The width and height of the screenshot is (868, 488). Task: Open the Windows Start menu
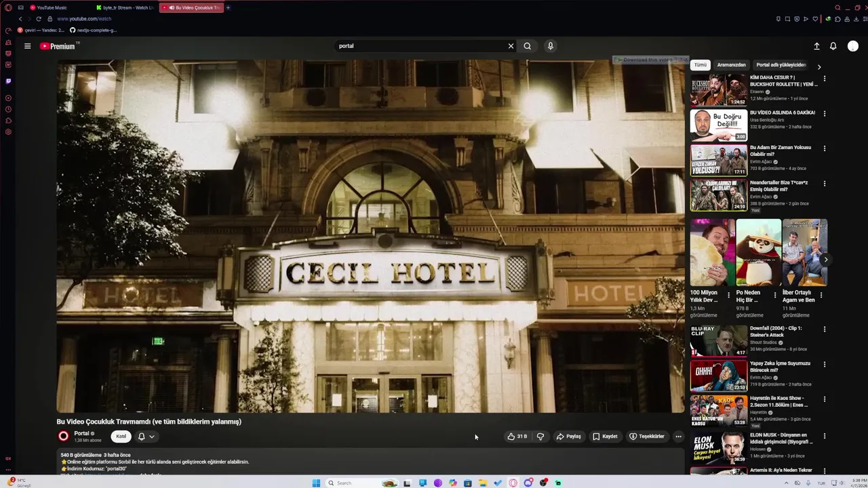pyautogui.click(x=316, y=483)
